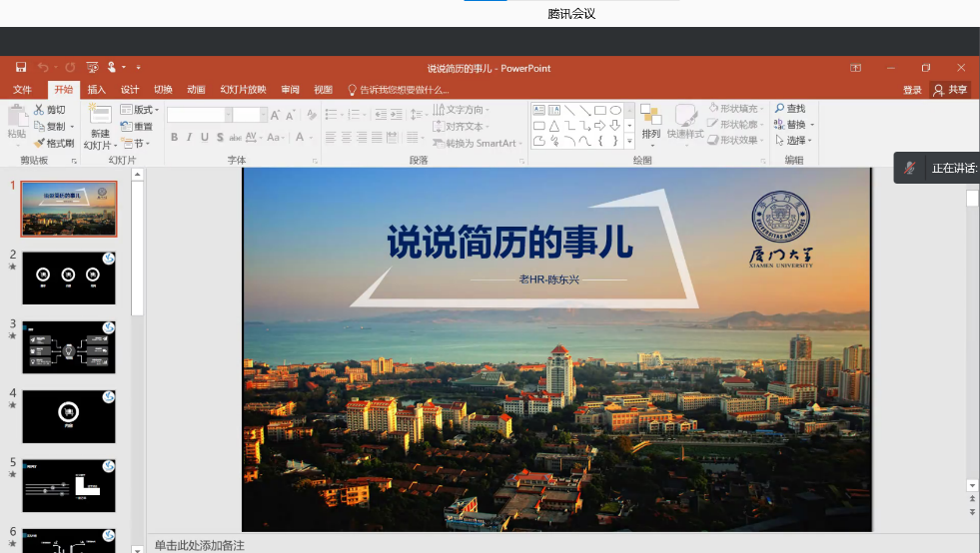Click the 复制 copy button
The image size is (980, 553).
click(49, 126)
